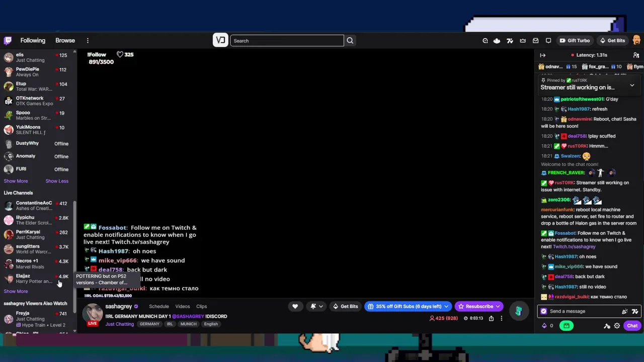
Task: Click Show More under Live Channels
Action: [16, 292]
